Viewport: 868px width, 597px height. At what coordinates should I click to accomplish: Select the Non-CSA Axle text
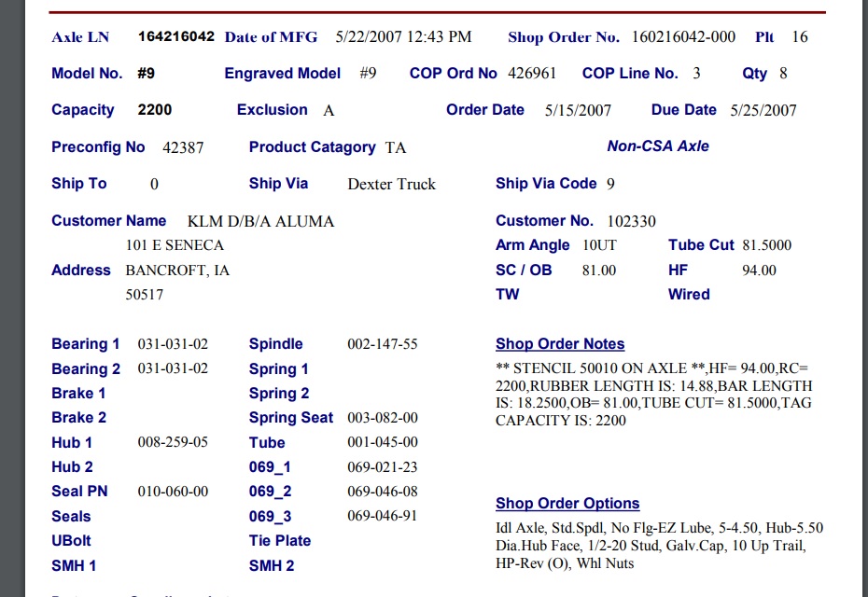[x=657, y=146]
